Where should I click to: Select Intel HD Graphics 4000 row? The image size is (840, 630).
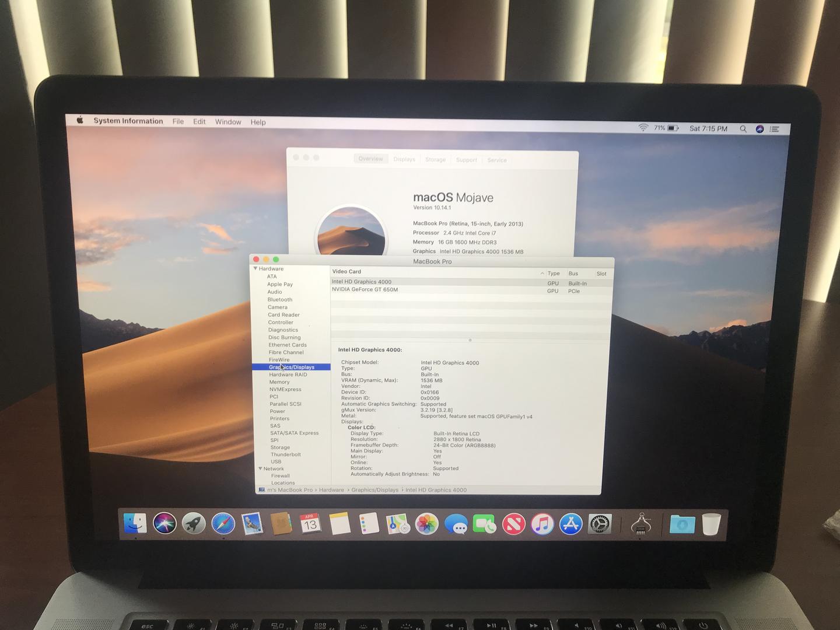(472, 282)
